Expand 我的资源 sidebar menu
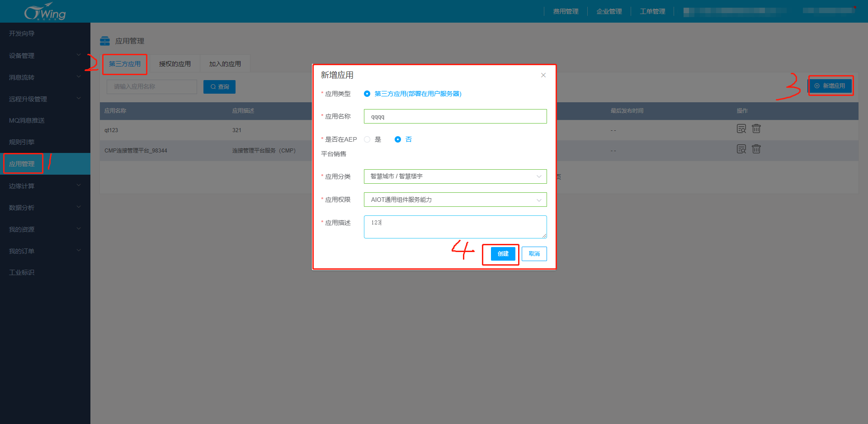 (x=45, y=229)
